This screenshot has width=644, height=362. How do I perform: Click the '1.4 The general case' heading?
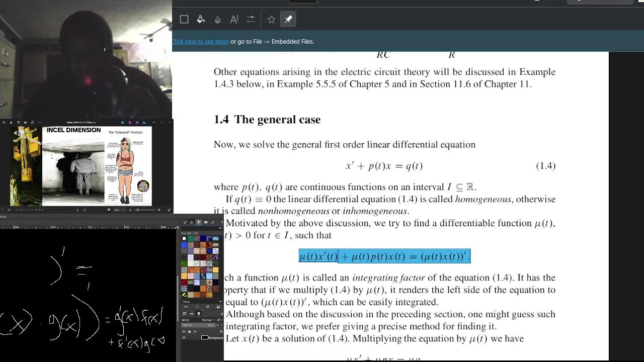click(267, 119)
